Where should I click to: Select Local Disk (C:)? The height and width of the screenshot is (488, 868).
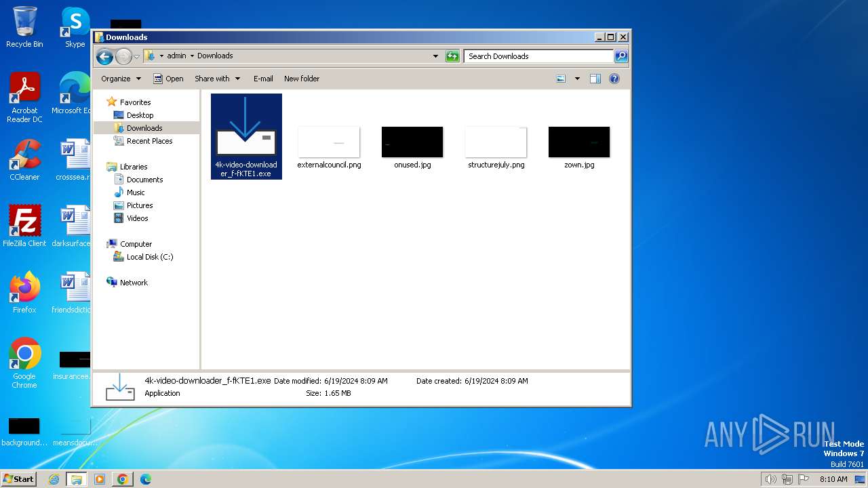[150, 257]
